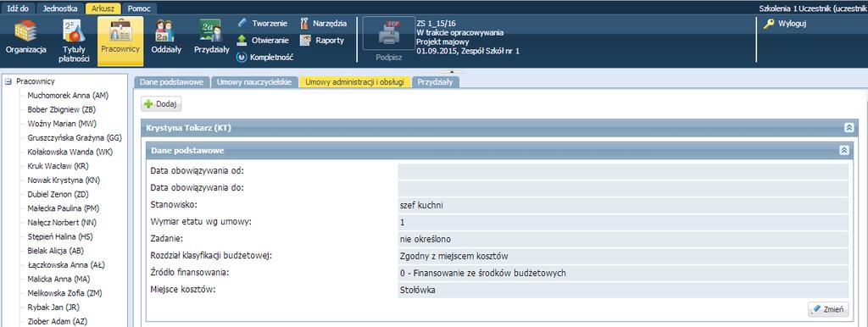Select Stępień Halina (HS) in tree

point(60,237)
